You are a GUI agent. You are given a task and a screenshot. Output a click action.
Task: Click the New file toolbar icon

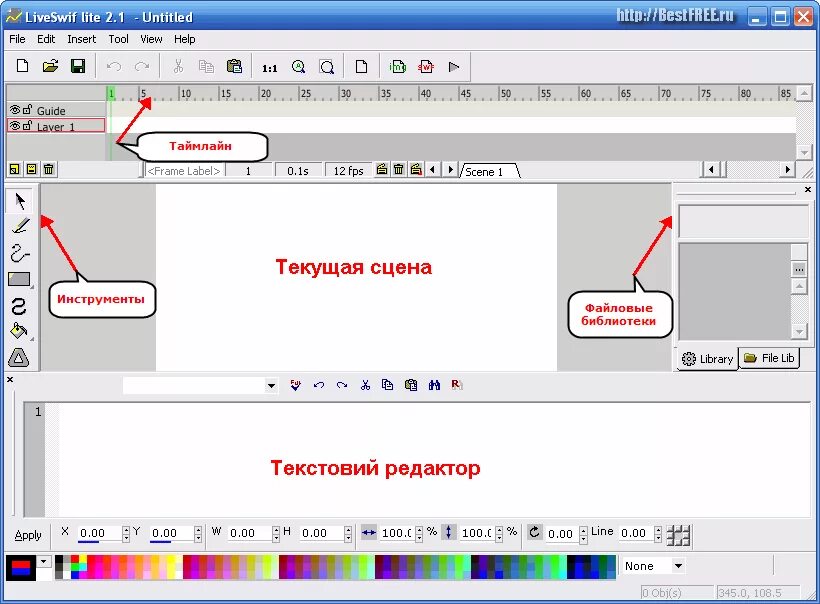22,66
